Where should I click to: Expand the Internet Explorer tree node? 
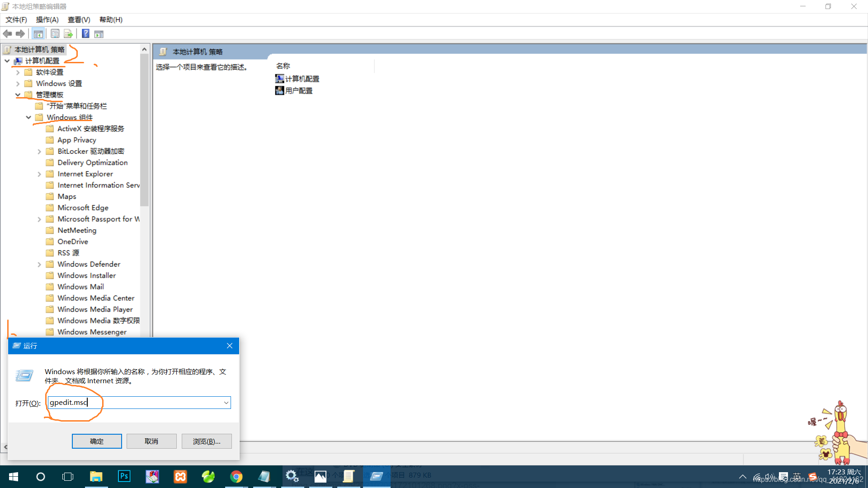39,174
